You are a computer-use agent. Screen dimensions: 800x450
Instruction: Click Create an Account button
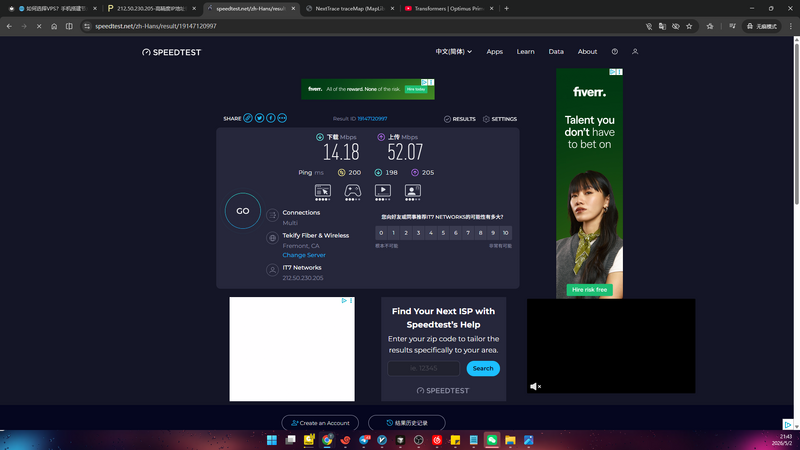[320, 423]
